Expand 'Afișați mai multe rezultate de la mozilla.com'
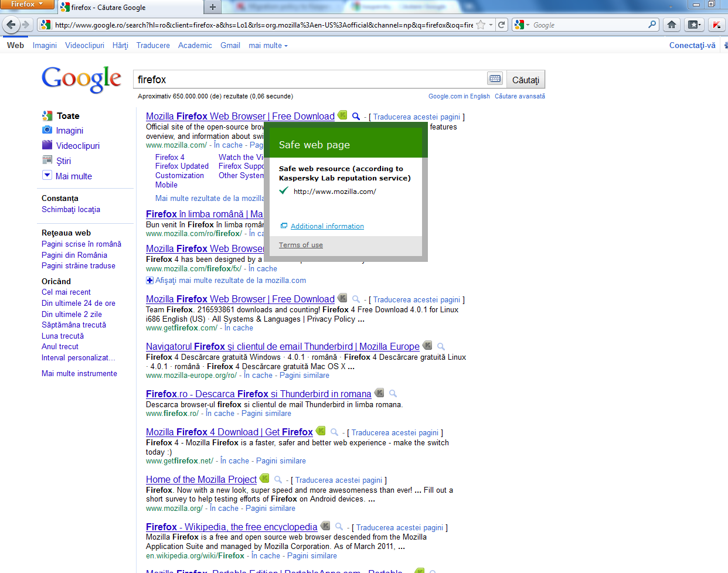Viewport: 728px width, 573px height. (226, 280)
